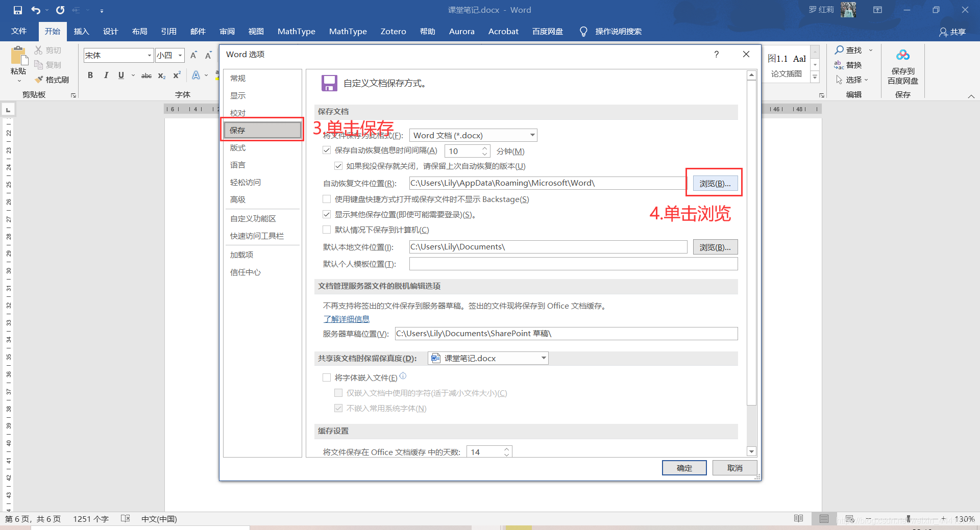This screenshot has width=980, height=530.
Task: Open customize quick access toolbar dropdown
Action: (102, 10)
